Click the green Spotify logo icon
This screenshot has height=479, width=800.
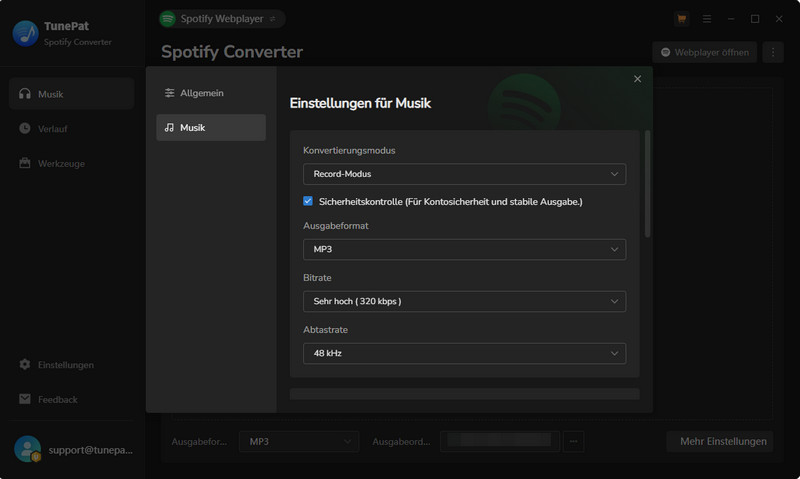tap(167, 19)
